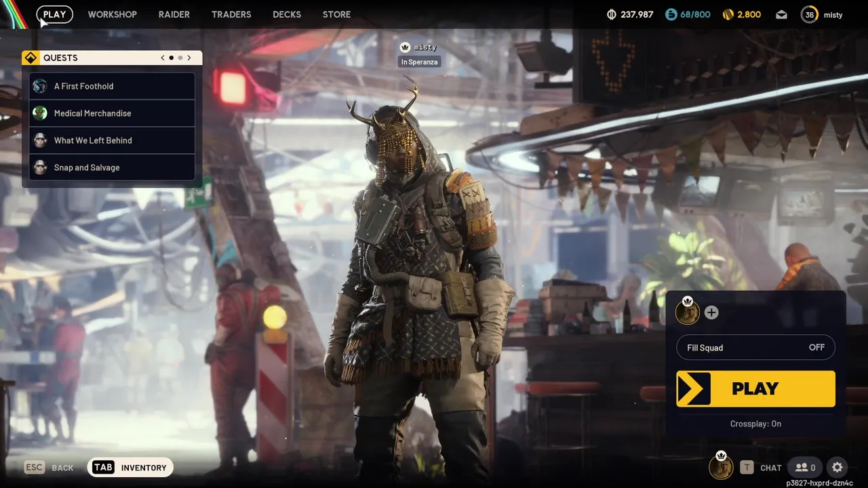
Task: Add a squad member with plus icon
Action: (x=711, y=312)
